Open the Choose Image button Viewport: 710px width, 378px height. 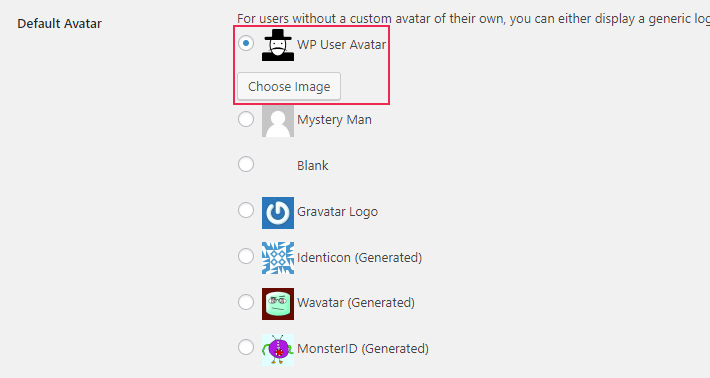289,86
